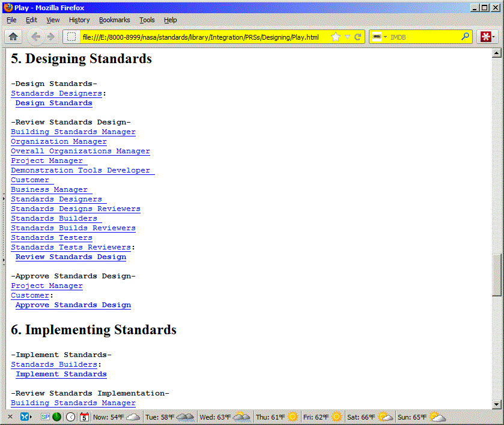Open the Edit menu
The height and width of the screenshot is (425, 504).
pos(31,20)
